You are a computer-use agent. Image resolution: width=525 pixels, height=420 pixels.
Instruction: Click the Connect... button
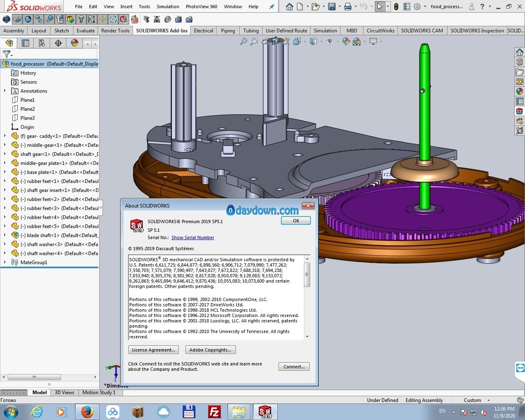tap(294, 367)
